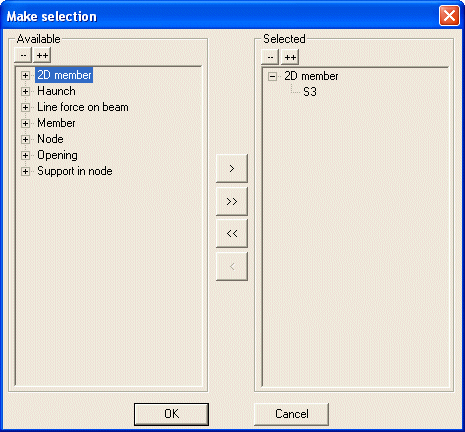Select Support in node in Available list
Screen dimensions: 465x432
pyautogui.click(x=75, y=171)
